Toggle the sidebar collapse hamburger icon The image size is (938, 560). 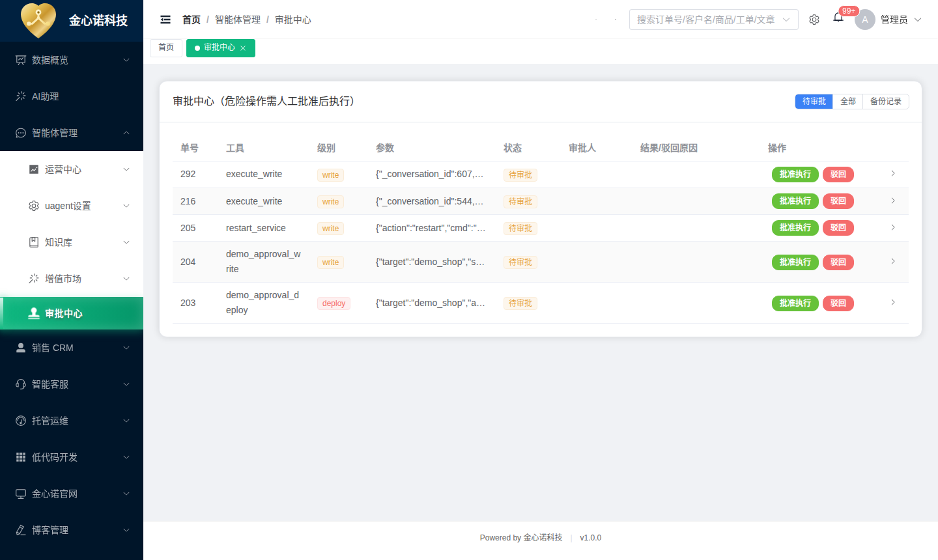coord(165,20)
